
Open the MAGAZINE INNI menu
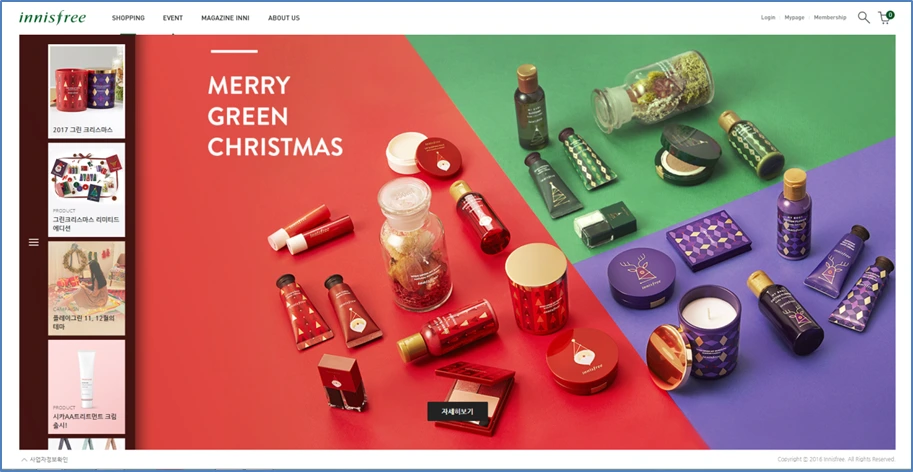[225, 18]
